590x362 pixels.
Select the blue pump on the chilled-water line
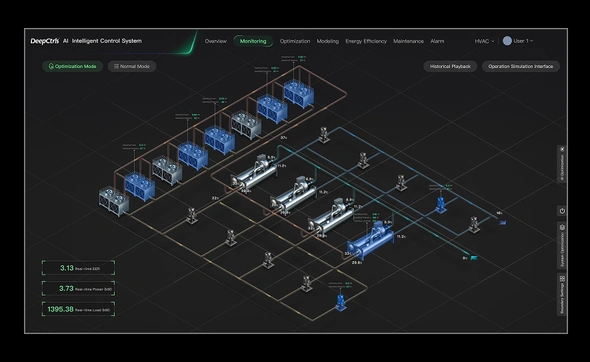pos(441,204)
